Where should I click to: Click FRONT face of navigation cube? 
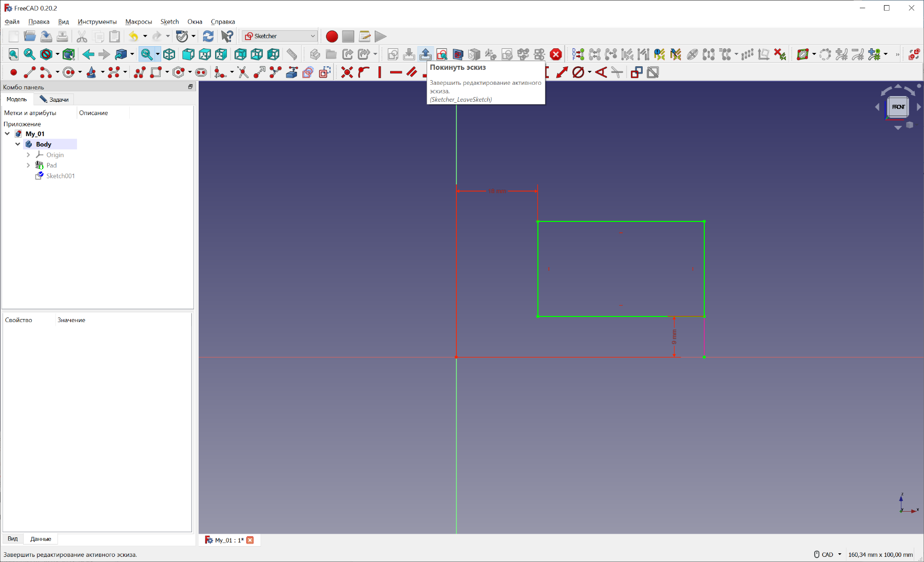(898, 107)
